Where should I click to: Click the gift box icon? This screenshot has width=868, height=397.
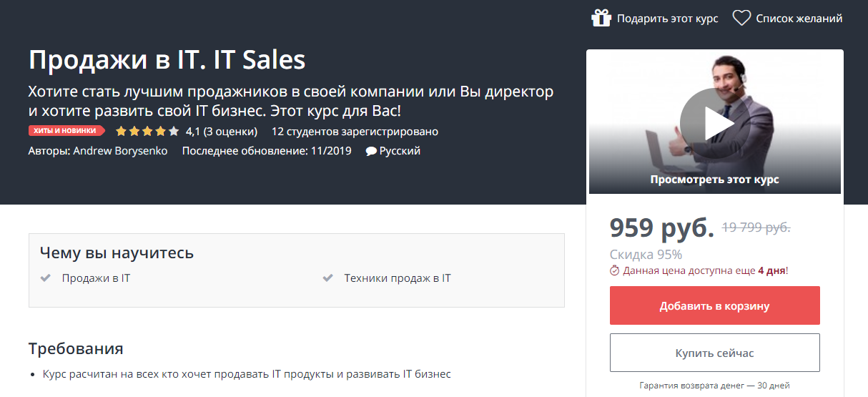601,18
